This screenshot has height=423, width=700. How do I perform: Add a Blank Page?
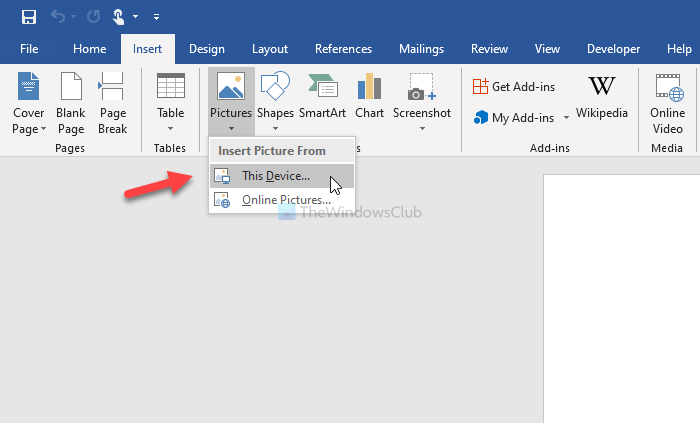[70, 104]
